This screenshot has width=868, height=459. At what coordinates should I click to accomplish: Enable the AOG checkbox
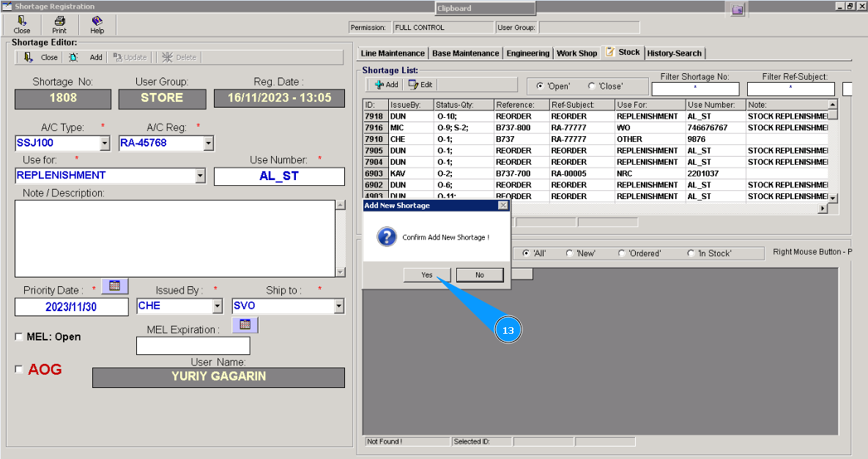(x=19, y=370)
